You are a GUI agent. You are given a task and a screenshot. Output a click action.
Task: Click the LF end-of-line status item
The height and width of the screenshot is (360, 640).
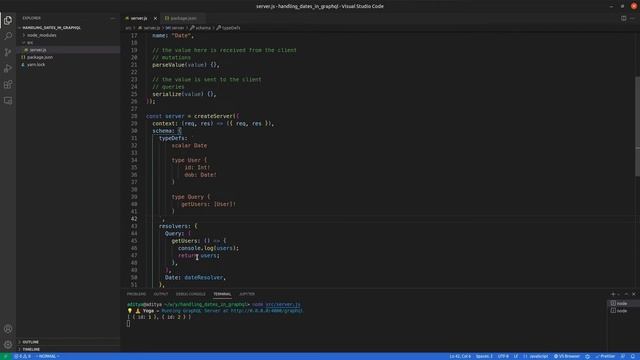[x=516, y=356]
